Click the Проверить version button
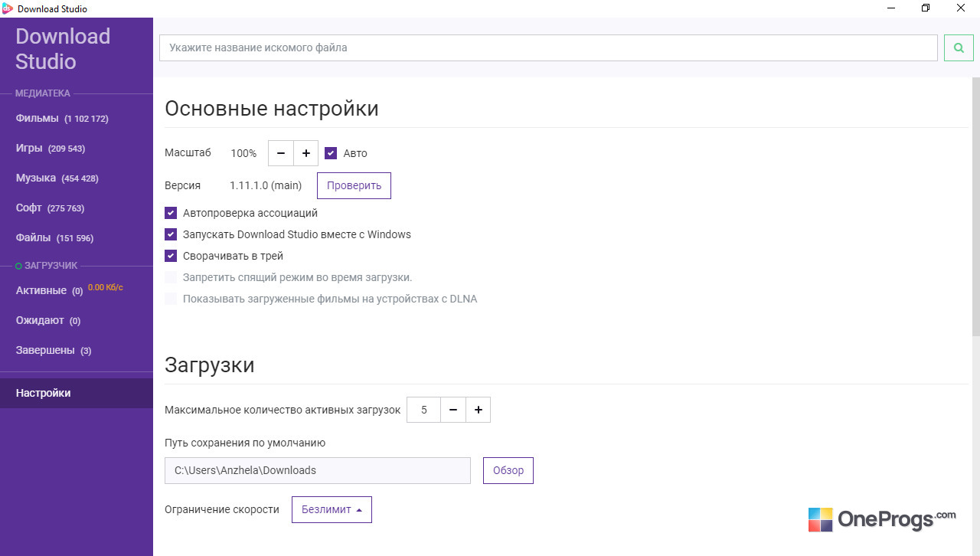The image size is (980, 556). tap(354, 185)
